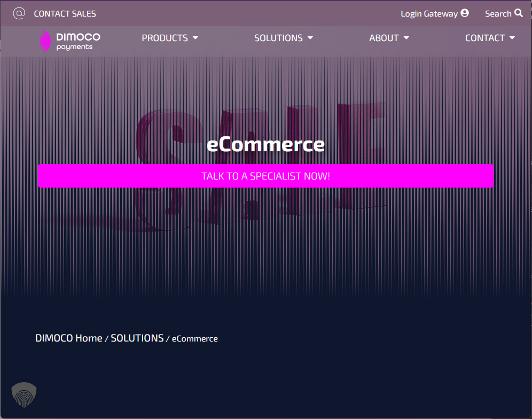The height and width of the screenshot is (419, 532).
Task: Select the SOLUTIONS menu label in navbar
Action: [x=278, y=38]
